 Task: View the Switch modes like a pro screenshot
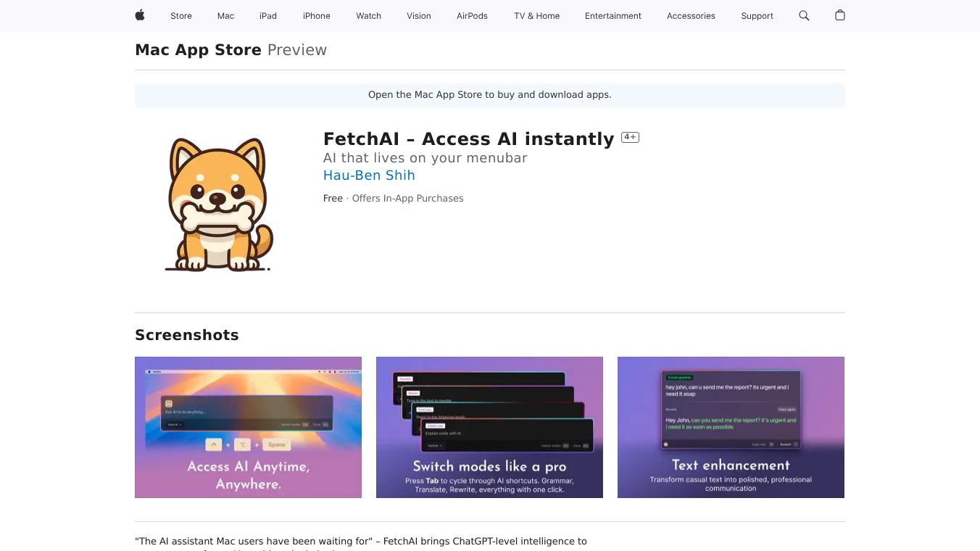coord(489,427)
